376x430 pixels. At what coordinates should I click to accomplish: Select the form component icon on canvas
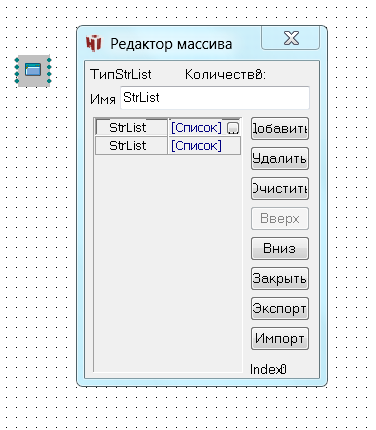coord(33,70)
